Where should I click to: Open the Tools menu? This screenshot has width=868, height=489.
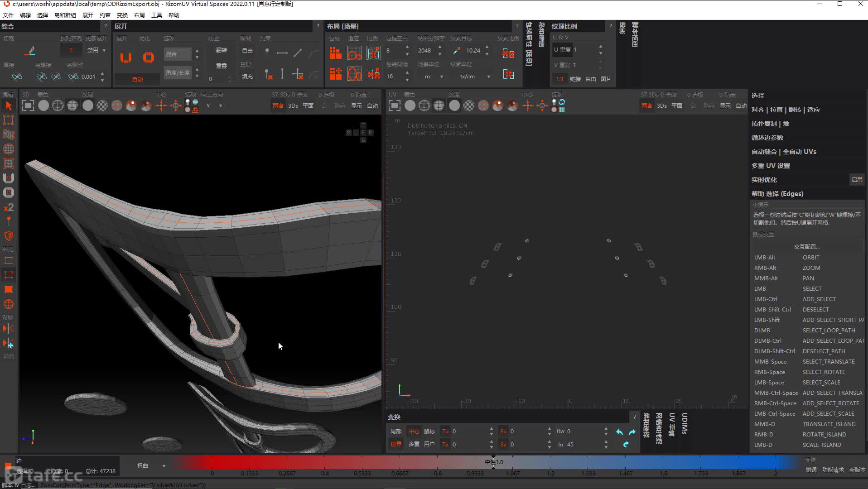(157, 15)
